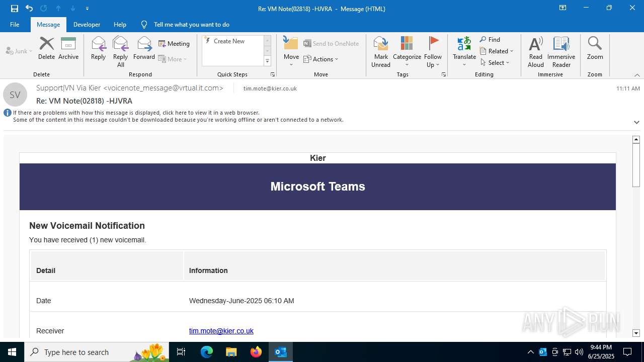Image resolution: width=644 pixels, height=362 pixels.
Task: Mark the message as Unread
Action: 381,52
